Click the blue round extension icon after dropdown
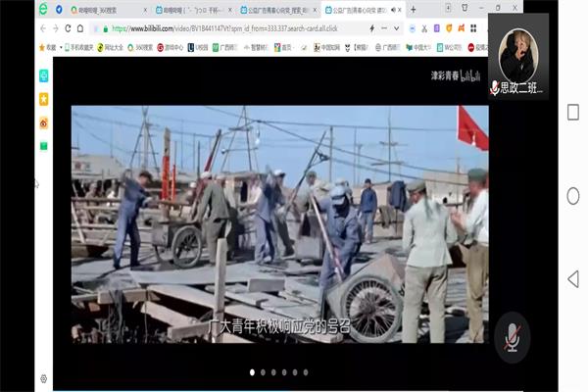The height and width of the screenshot is (392, 588). click(413, 28)
